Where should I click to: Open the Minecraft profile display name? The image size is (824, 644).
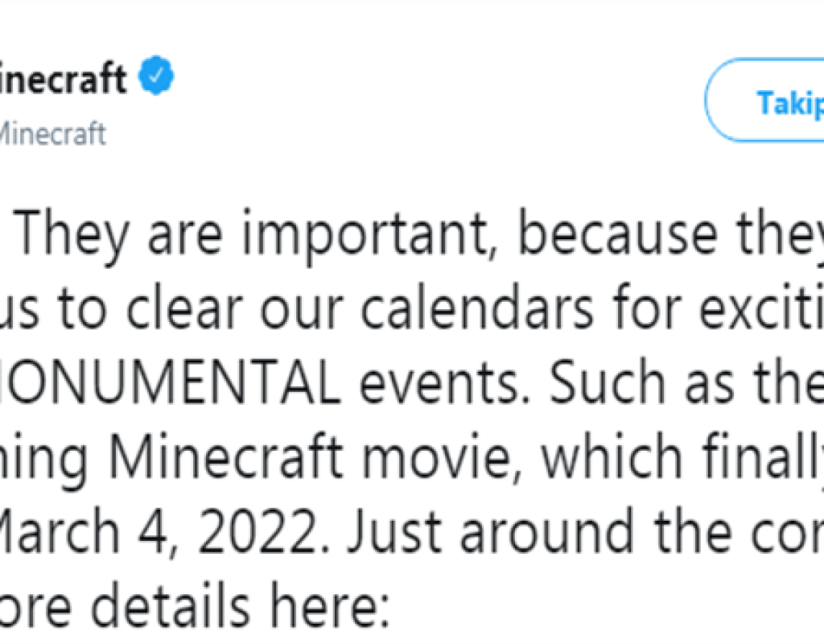63,80
